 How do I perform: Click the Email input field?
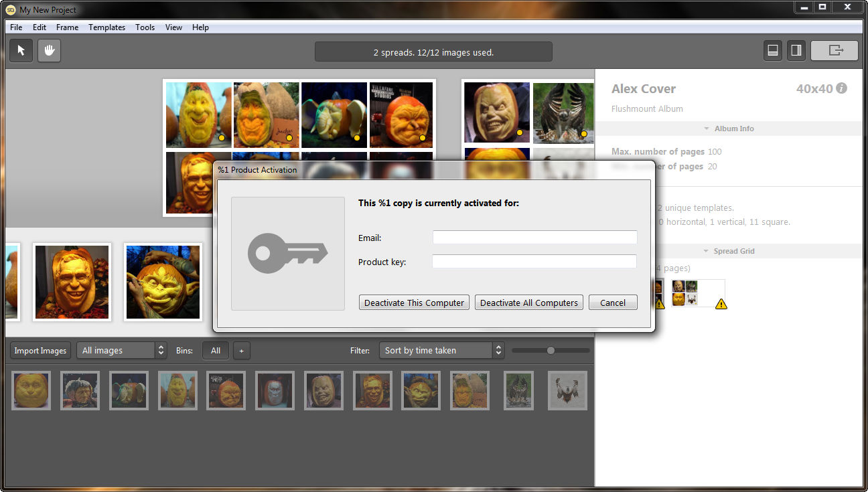point(534,238)
